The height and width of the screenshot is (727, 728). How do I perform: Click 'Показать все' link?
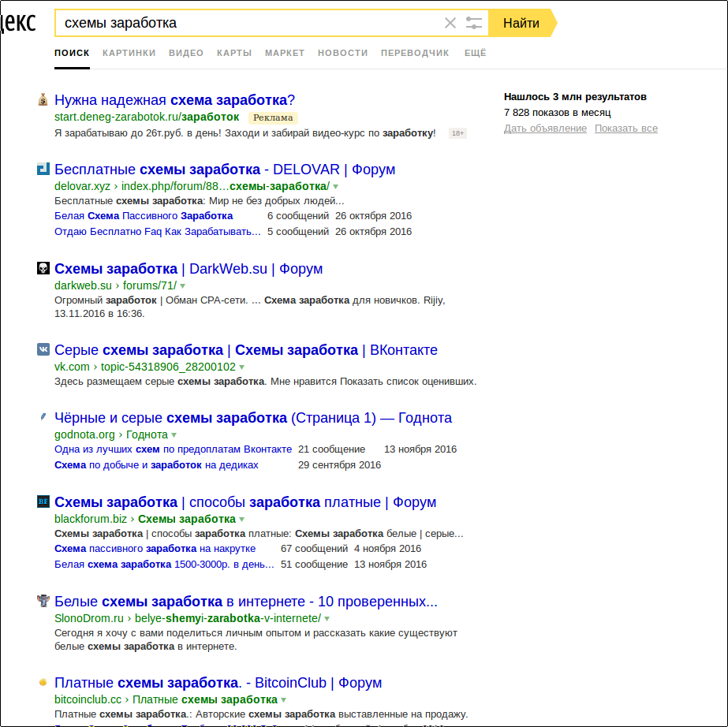626,129
